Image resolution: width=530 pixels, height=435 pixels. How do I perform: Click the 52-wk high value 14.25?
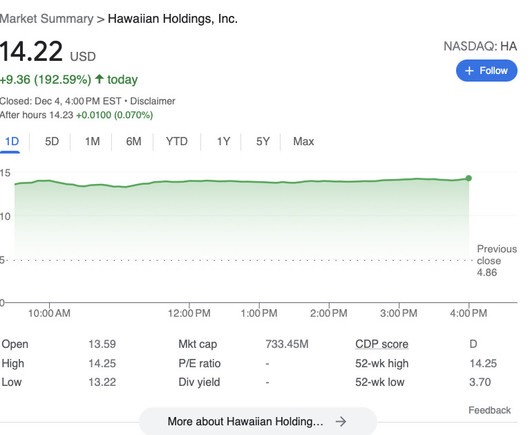(483, 363)
